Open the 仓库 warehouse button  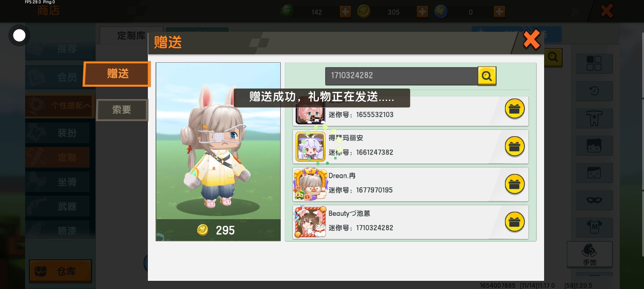[60, 271]
